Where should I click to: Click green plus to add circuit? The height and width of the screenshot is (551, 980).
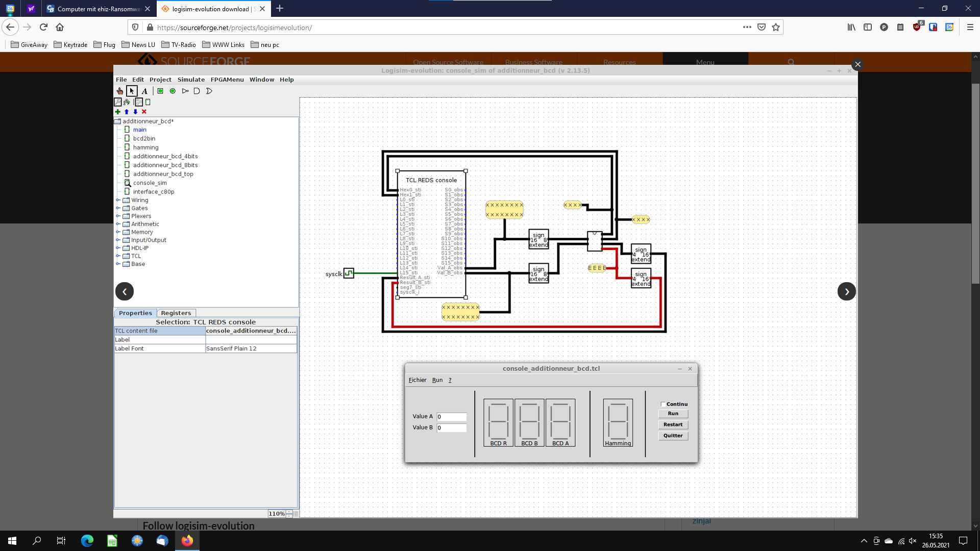[118, 112]
